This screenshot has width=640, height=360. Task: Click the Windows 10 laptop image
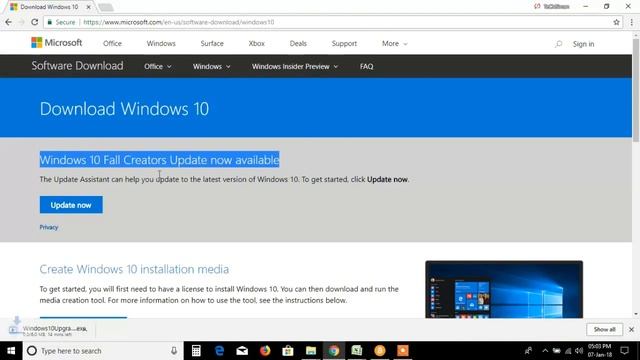[x=504, y=289]
